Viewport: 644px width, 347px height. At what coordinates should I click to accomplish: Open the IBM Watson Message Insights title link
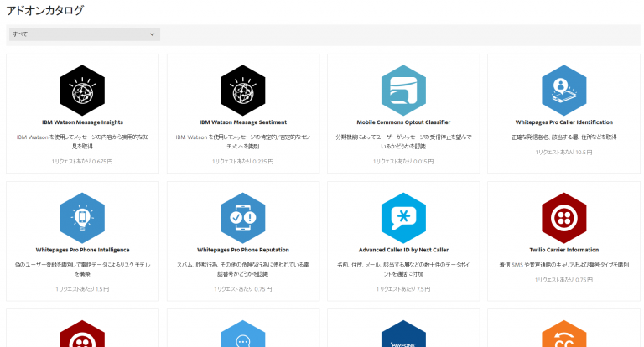[x=82, y=122]
